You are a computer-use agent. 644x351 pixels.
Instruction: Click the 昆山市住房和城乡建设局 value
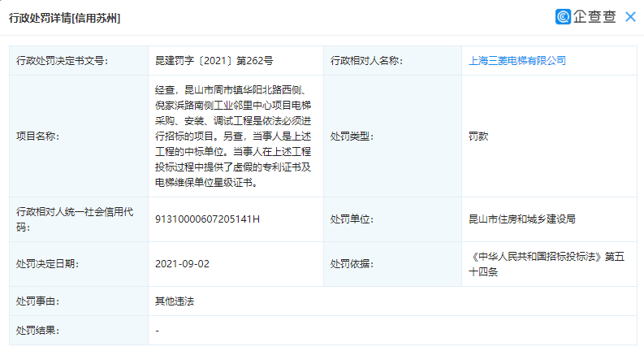click(x=522, y=219)
